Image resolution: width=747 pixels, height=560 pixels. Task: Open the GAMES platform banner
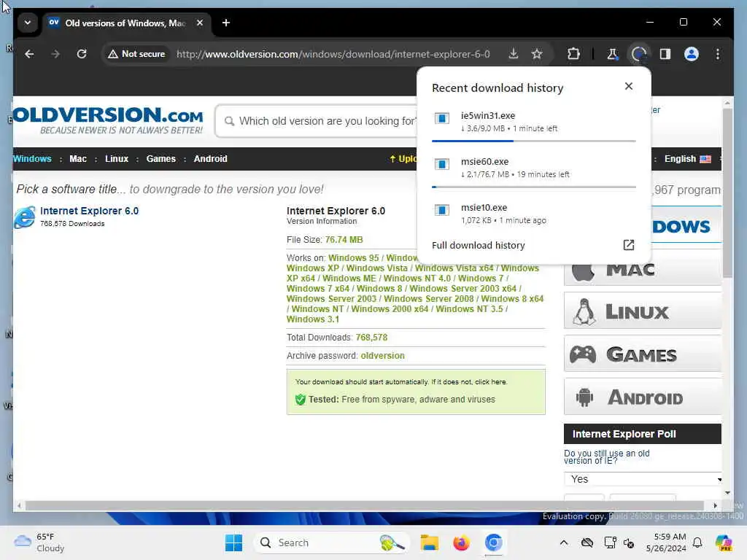(x=642, y=354)
